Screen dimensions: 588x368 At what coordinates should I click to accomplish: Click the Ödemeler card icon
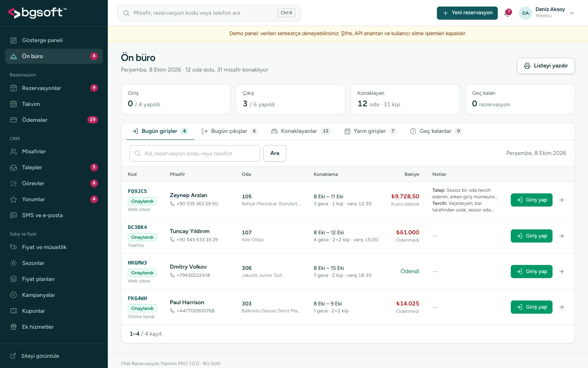coord(13,120)
